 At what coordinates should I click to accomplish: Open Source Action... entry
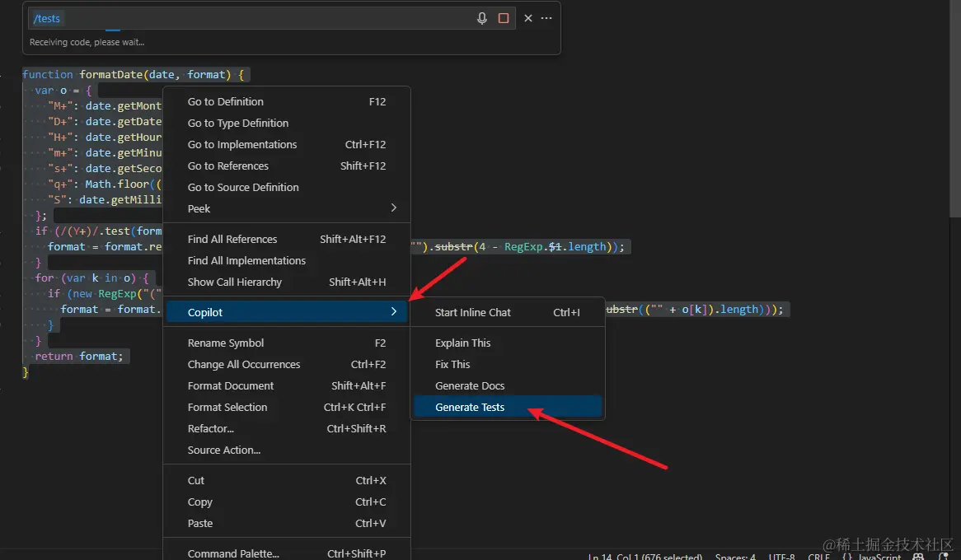point(287,450)
